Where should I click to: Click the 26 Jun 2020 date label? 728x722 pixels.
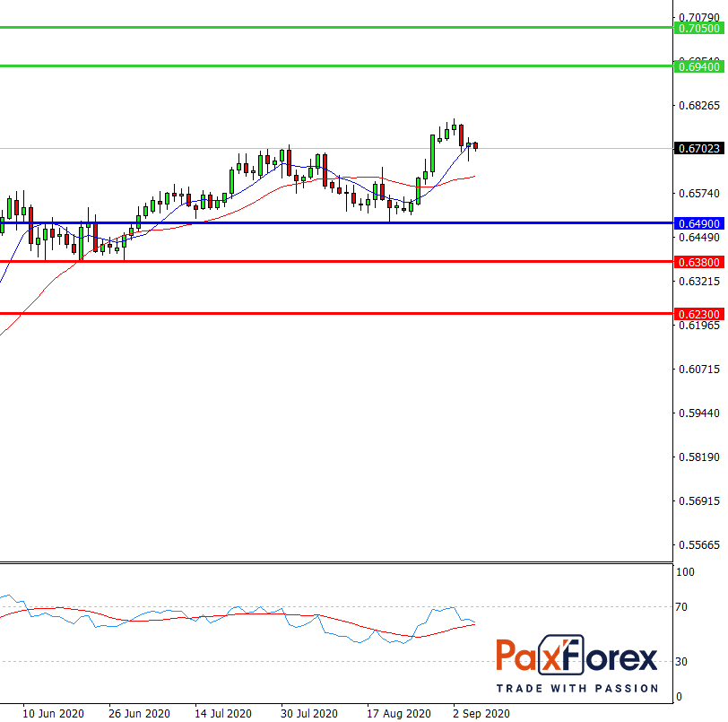coord(139,714)
